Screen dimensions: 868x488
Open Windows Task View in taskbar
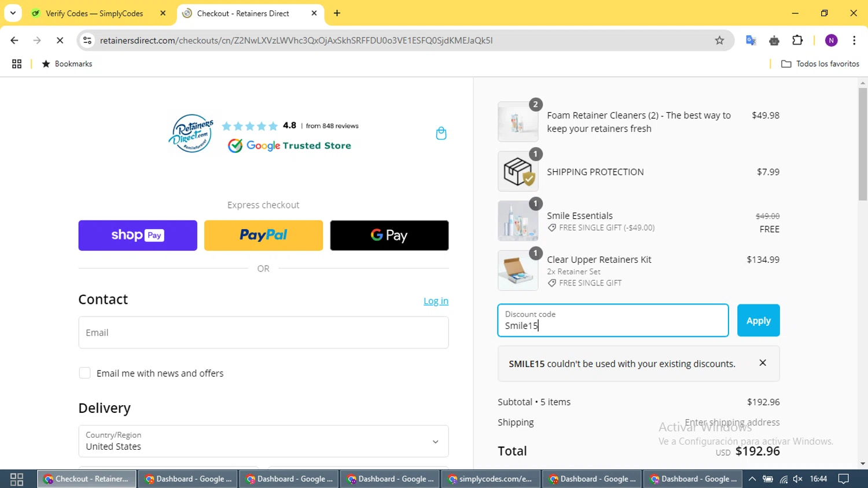click(x=17, y=479)
